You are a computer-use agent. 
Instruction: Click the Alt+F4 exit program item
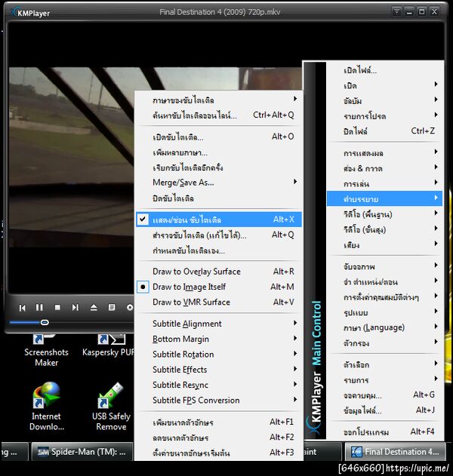pos(384,432)
